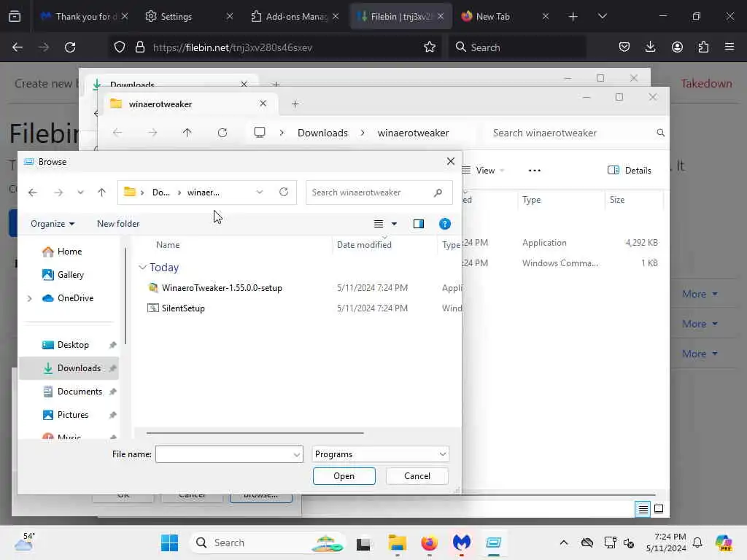Select WinaeroTweaker-1.55.0.0-setup file
The height and width of the screenshot is (560, 747).
click(222, 287)
